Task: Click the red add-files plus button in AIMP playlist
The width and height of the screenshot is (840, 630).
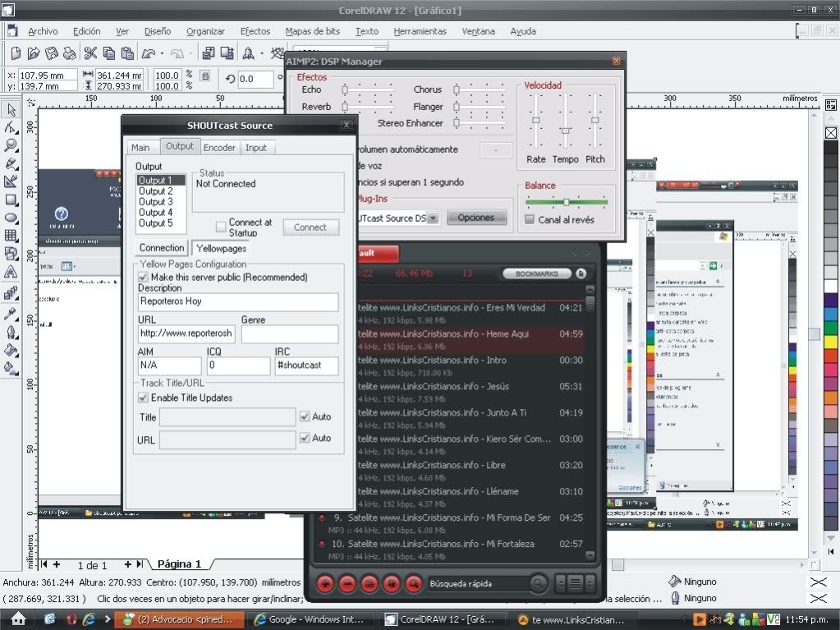Action: coord(325,583)
